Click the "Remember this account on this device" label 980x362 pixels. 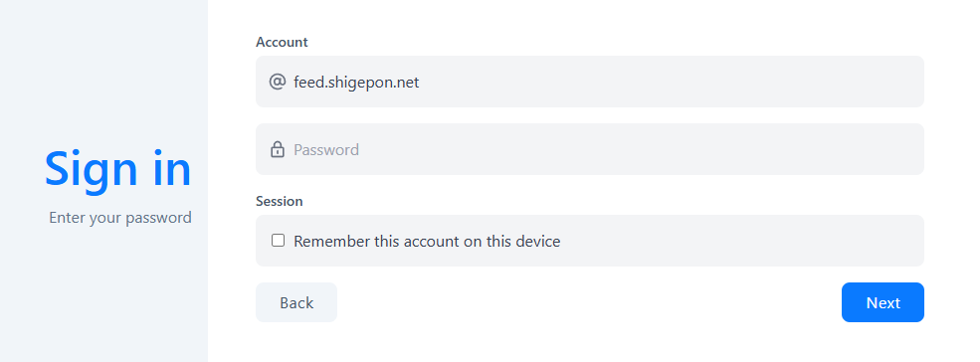427,241
